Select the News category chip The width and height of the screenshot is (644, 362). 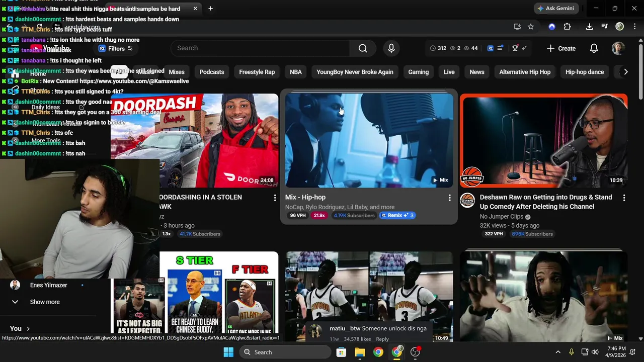point(477,72)
